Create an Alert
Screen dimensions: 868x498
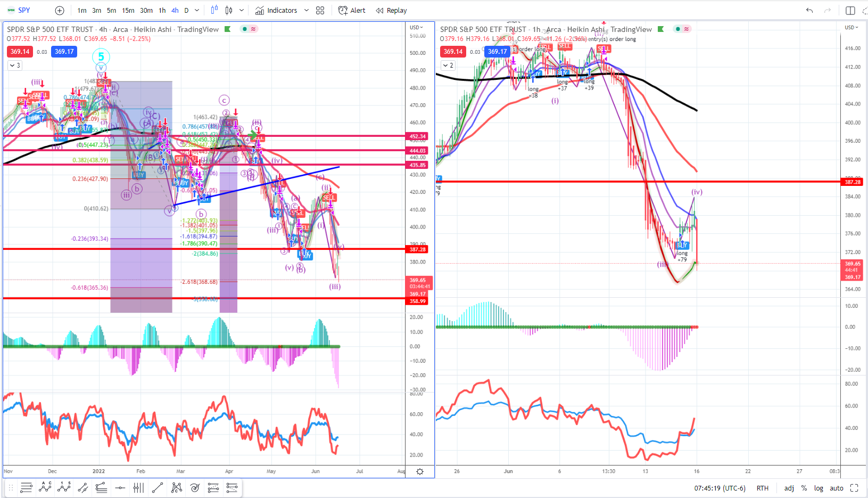(x=352, y=11)
